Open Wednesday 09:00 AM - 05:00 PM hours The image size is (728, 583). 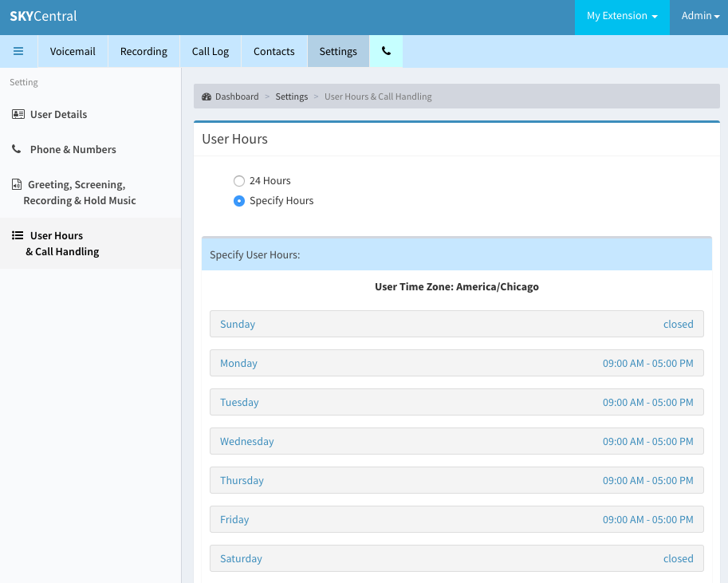(457, 441)
